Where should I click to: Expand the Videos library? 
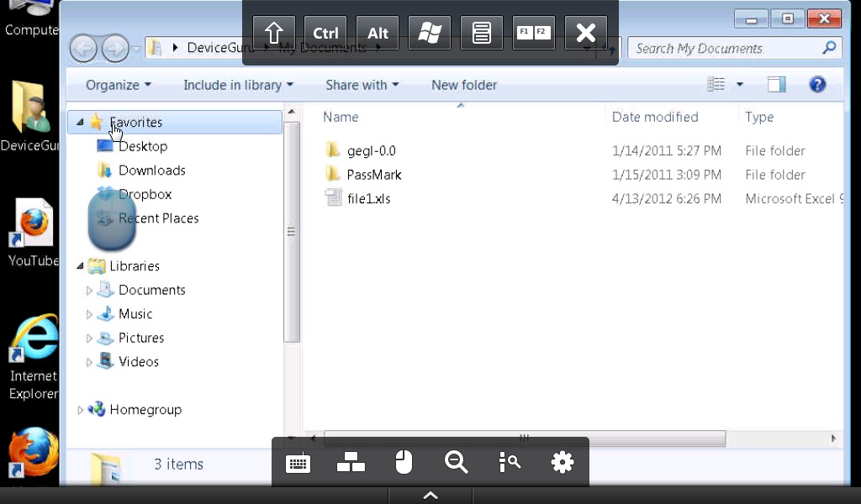click(x=89, y=362)
